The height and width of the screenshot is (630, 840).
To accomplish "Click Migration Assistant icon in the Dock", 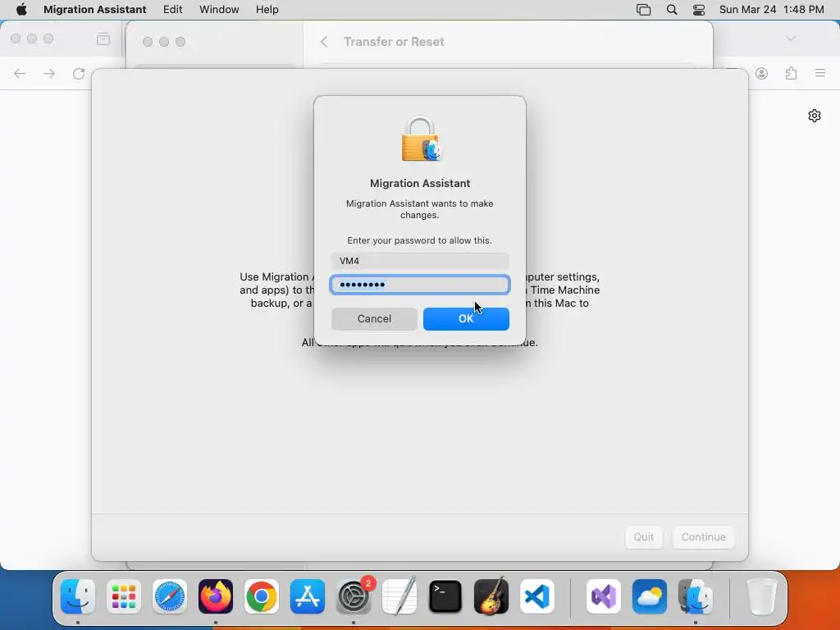I will (696, 596).
